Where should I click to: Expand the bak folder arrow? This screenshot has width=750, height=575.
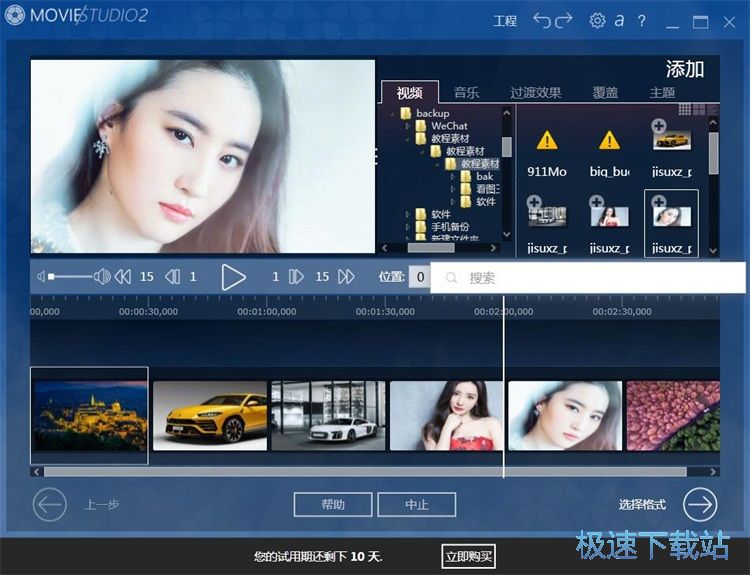click(x=452, y=177)
